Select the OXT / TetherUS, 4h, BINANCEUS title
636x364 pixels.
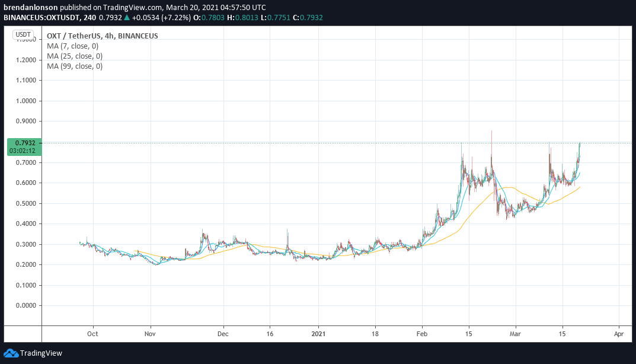pos(102,36)
